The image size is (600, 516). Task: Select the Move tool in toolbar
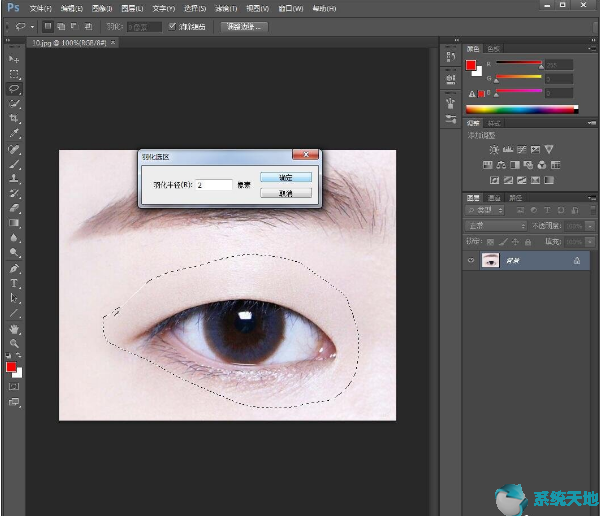coord(14,60)
